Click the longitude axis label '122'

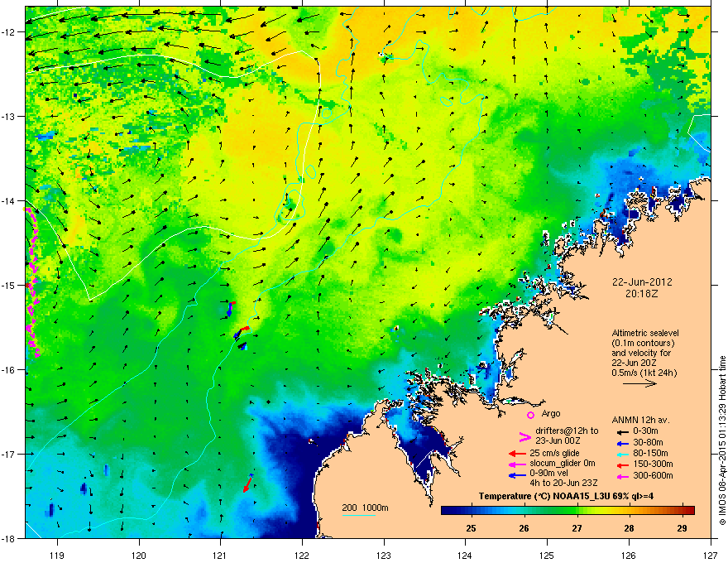302,555
